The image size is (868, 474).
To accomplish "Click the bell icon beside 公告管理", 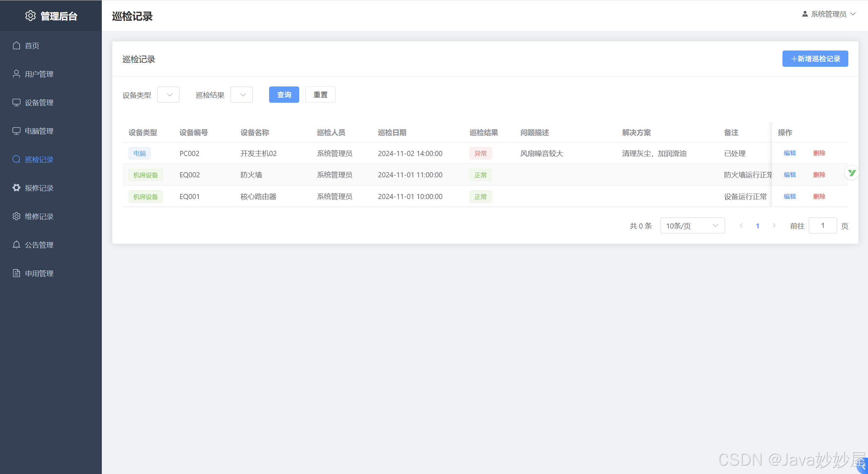I will (16, 245).
